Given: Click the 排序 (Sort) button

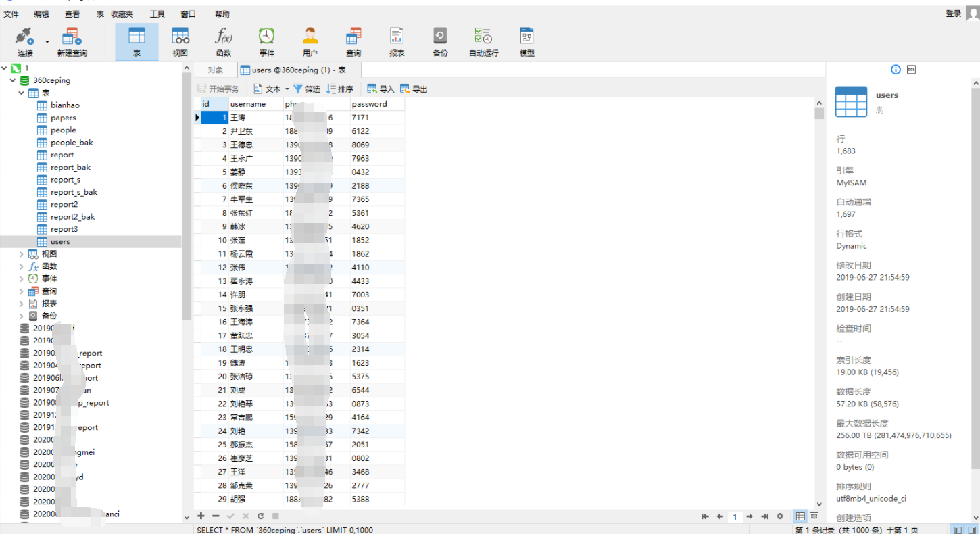Looking at the screenshot, I should [x=339, y=89].
